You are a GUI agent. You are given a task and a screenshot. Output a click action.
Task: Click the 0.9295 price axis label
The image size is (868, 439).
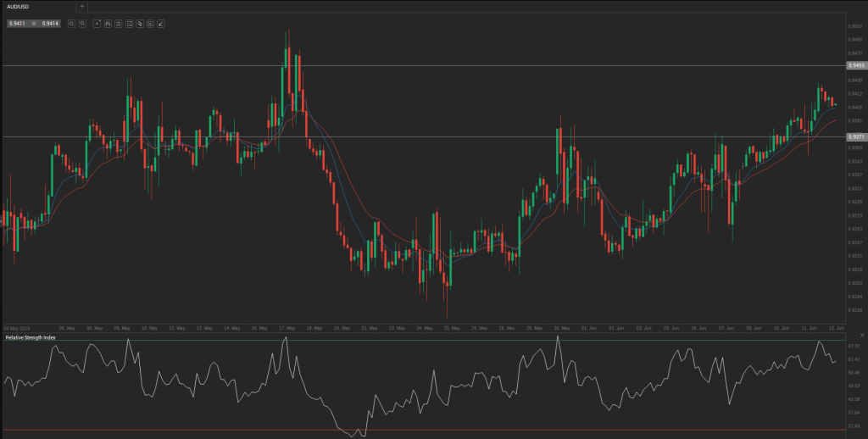(x=855, y=202)
